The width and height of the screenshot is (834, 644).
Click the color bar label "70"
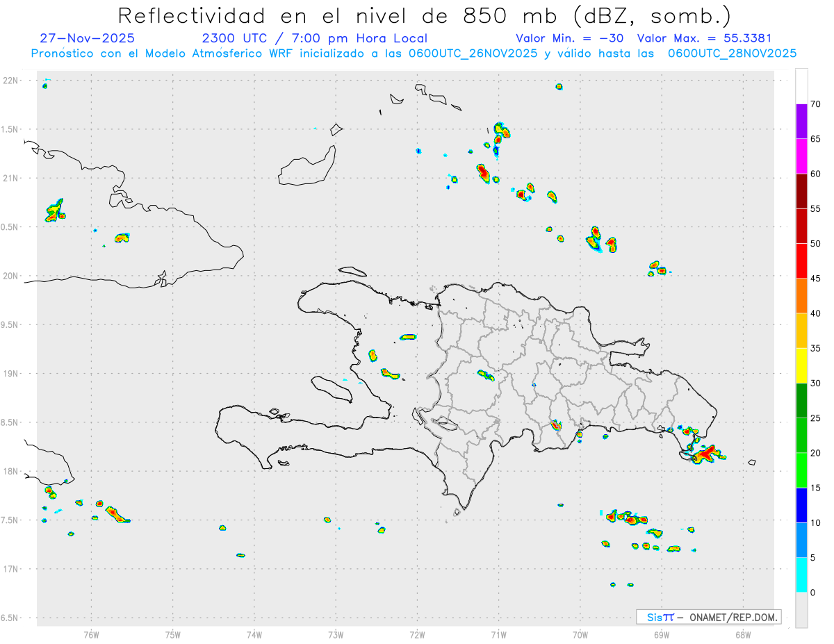pos(815,104)
